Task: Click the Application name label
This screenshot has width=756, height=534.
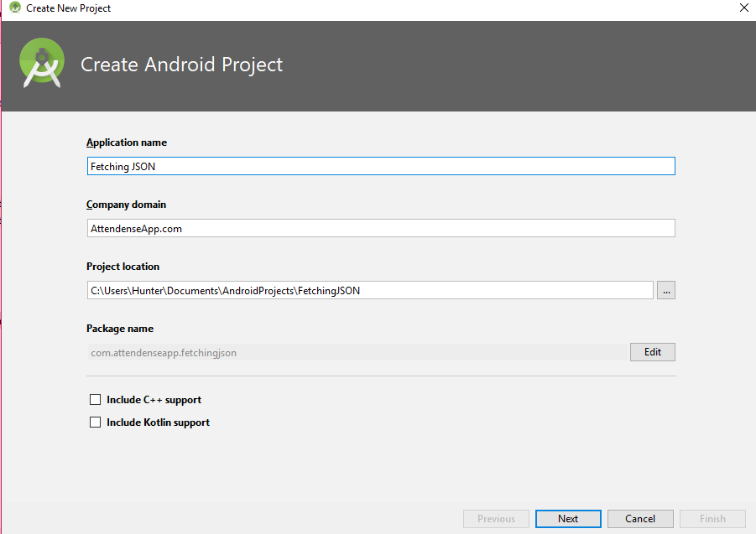Action: point(127,143)
